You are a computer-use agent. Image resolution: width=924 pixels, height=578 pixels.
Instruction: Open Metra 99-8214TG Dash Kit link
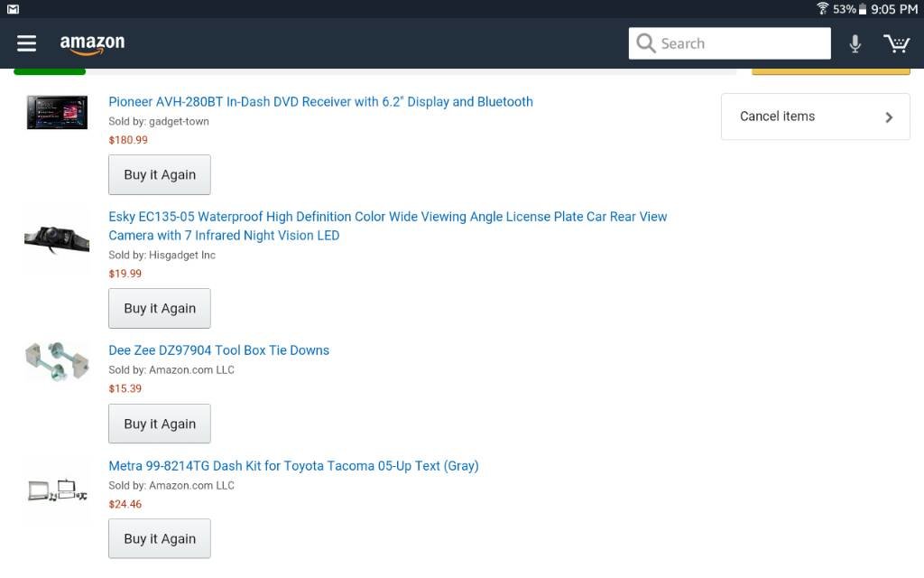(293, 466)
